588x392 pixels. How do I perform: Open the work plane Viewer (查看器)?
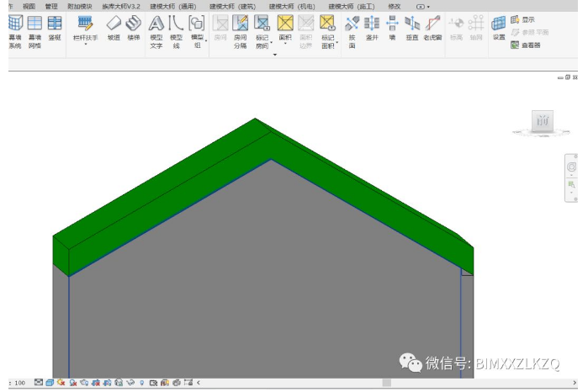click(526, 45)
